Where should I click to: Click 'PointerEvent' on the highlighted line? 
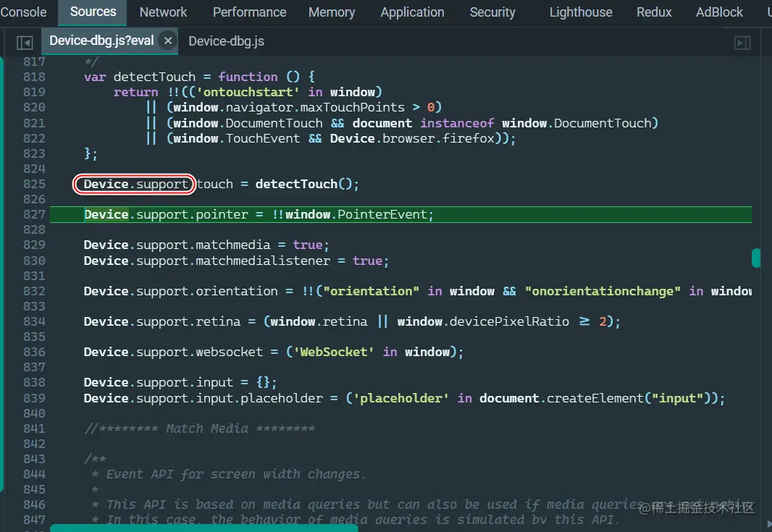(382, 214)
